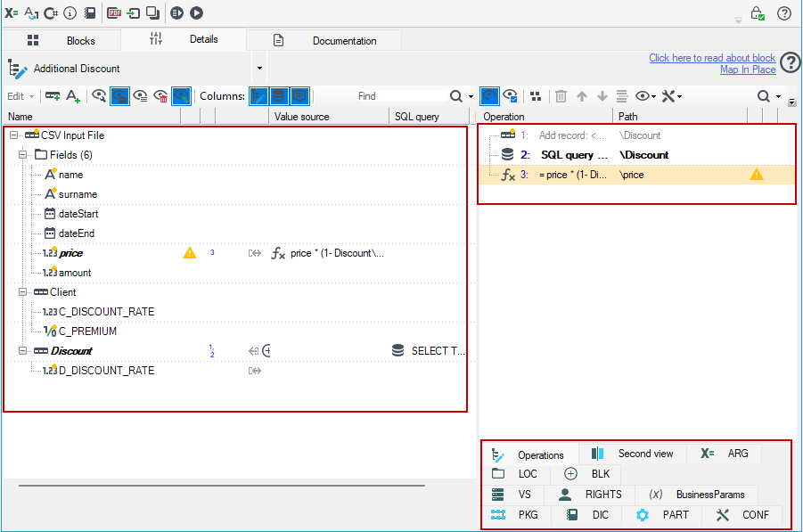
Task: Collapse the Discount record node
Action: pos(22,351)
